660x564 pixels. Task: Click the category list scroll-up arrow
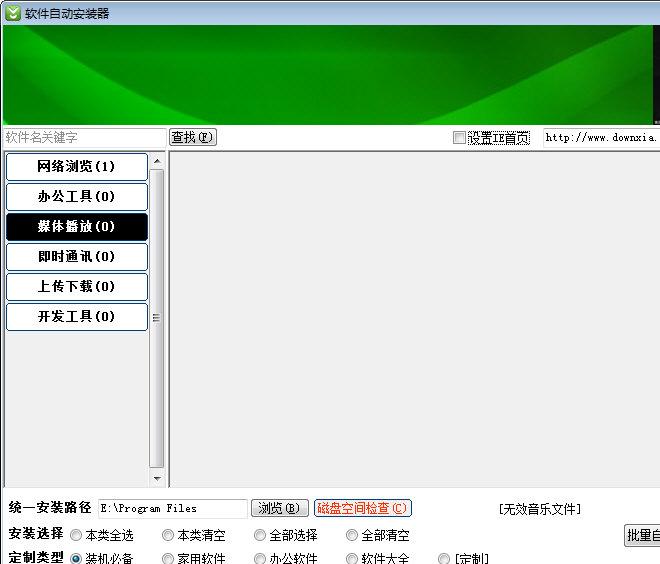157,160
